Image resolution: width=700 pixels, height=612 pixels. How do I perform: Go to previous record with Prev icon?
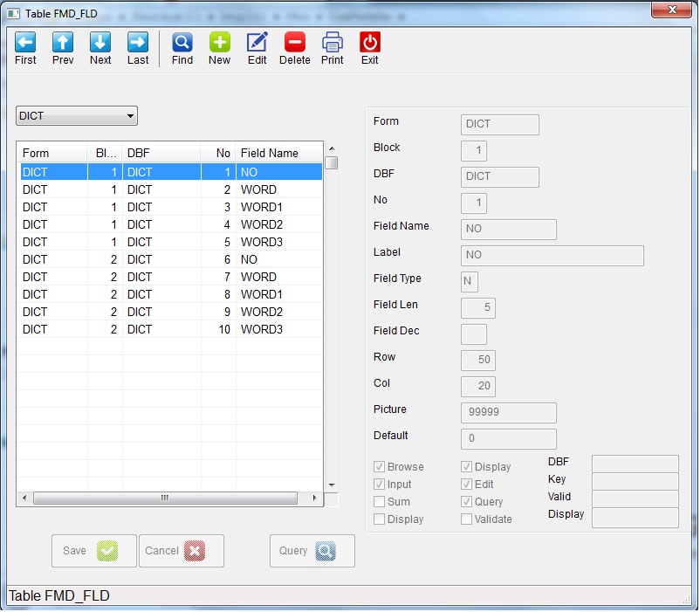pyautogui.click(x=63, y=42)
